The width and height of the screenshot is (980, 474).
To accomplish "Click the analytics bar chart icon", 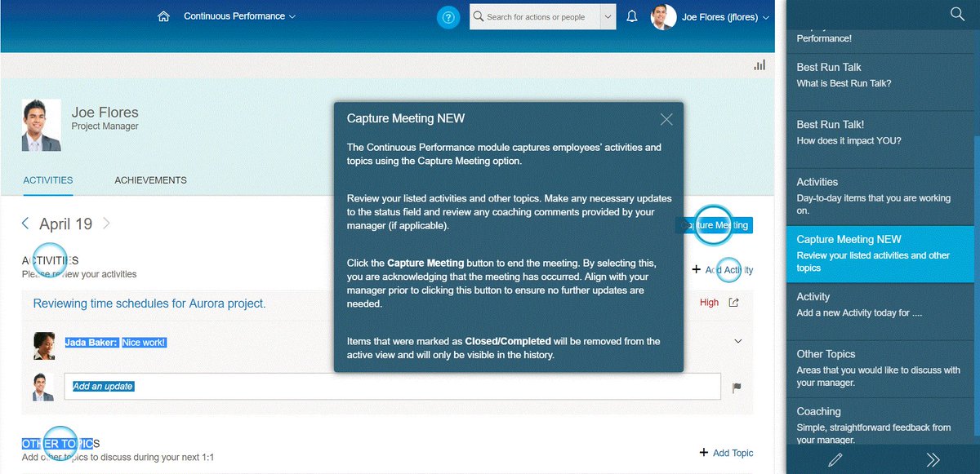I will click(759, 64).
